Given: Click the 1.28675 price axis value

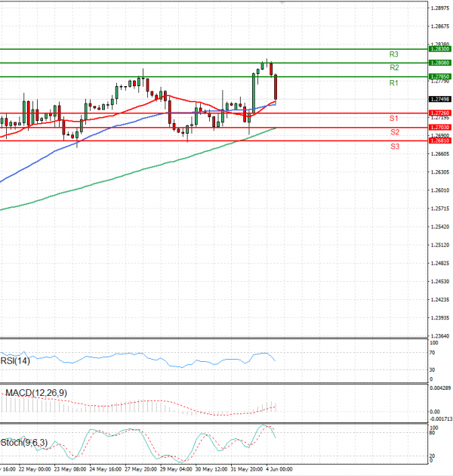Looking at the screenshot, I should [x=440, y=26].
